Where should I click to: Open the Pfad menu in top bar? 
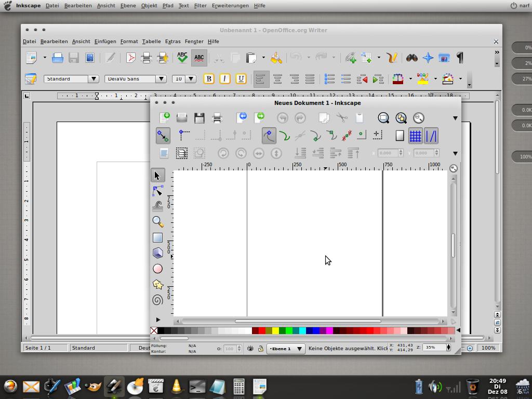[168, 5]
